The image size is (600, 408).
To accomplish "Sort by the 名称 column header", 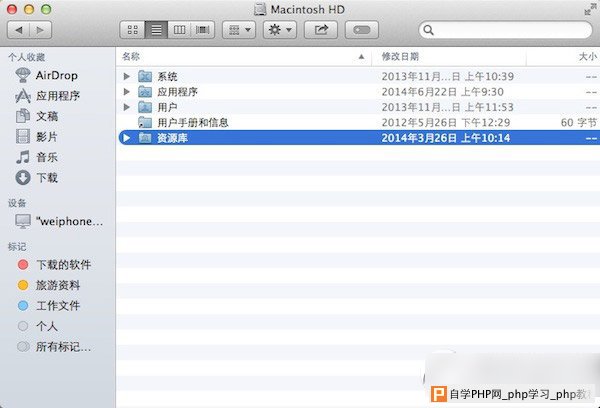I will (243, 57).
